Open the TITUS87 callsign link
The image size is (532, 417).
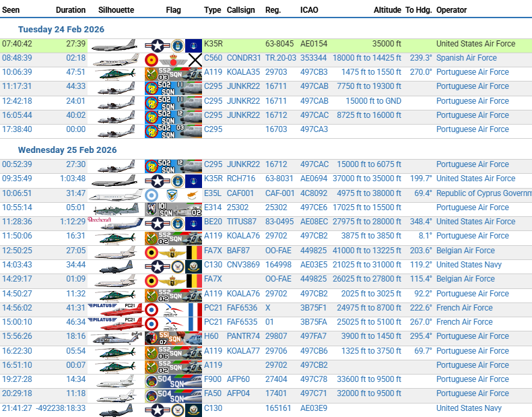[x=244, y=222]
